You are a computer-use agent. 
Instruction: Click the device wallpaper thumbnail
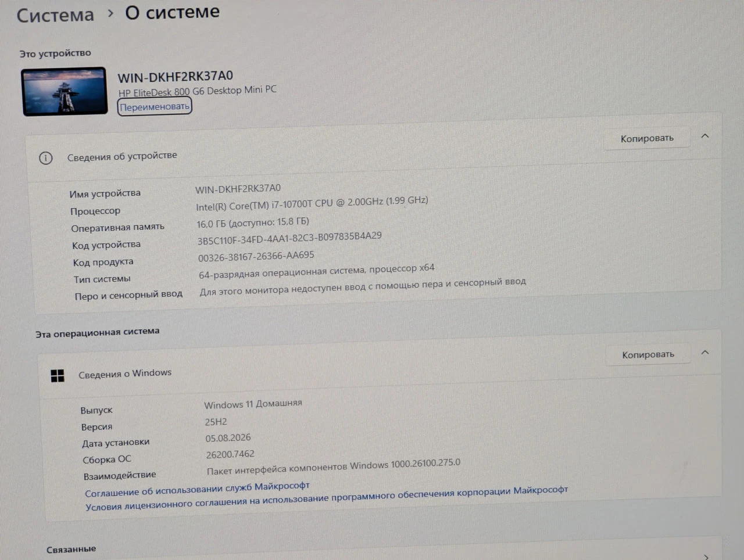point(65,91)
